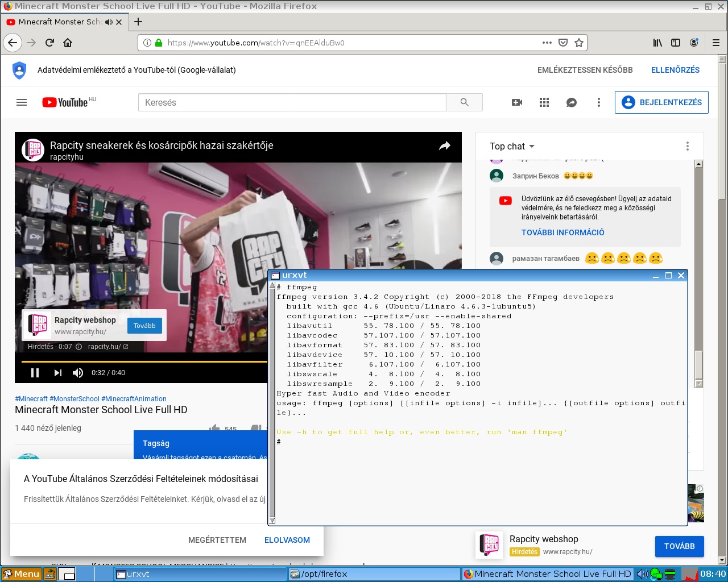This screenshot has height=582, width=728.
Task: Open ad info icon beside Hirdetés 0:07
Action: pyautogui.click(x=78, y=347)
